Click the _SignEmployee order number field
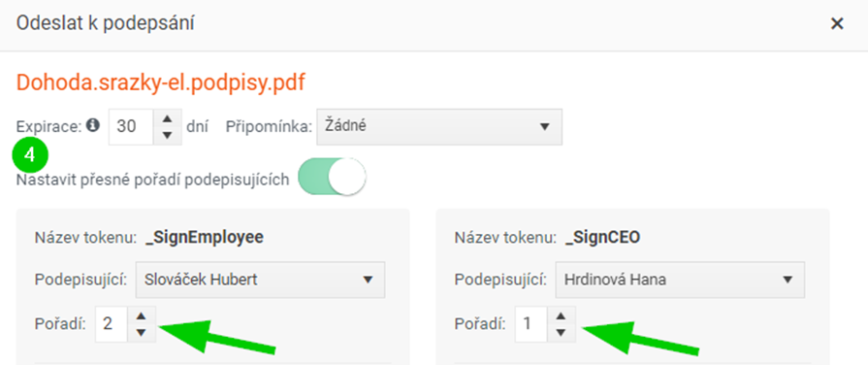Viewport: 868px width, 365px height. pos(112,324)
